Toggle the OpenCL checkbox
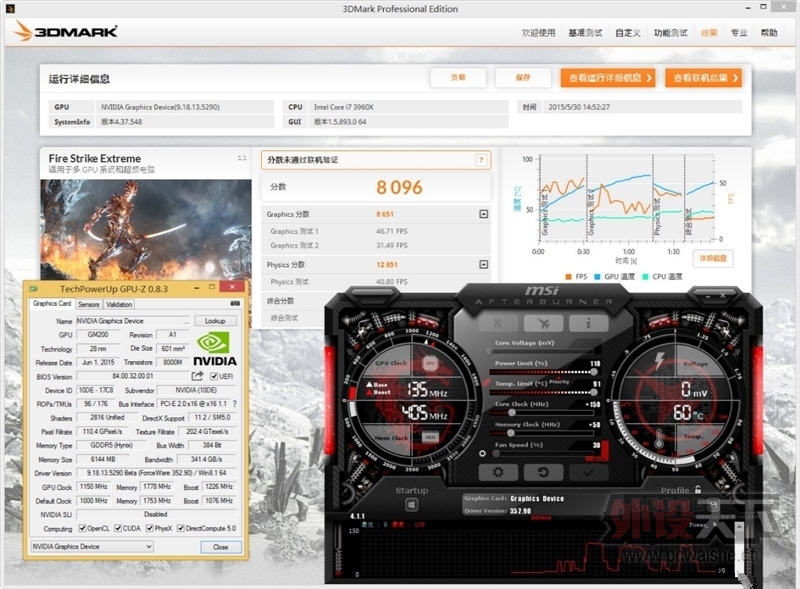 82,528
